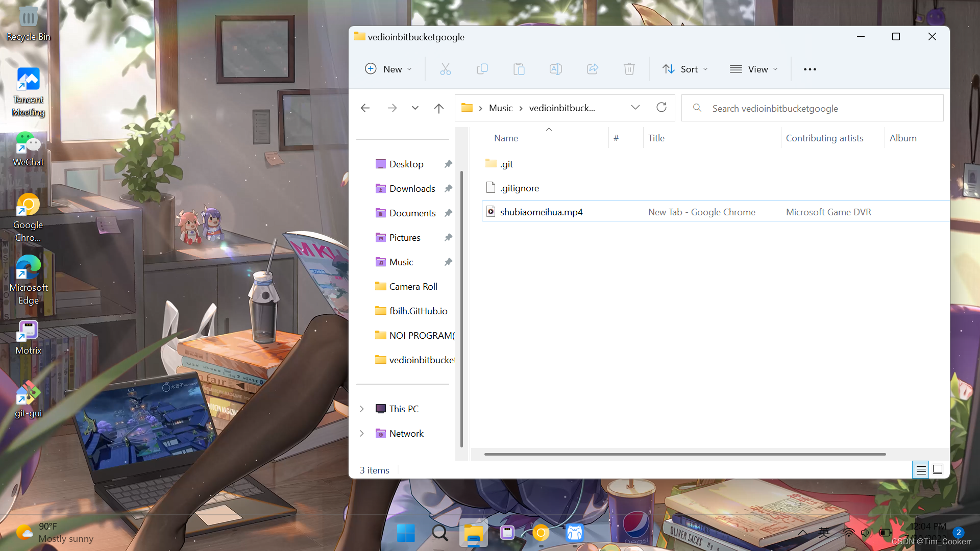
Task: Select the Music folder in sidebar
Action: [402, 261]
